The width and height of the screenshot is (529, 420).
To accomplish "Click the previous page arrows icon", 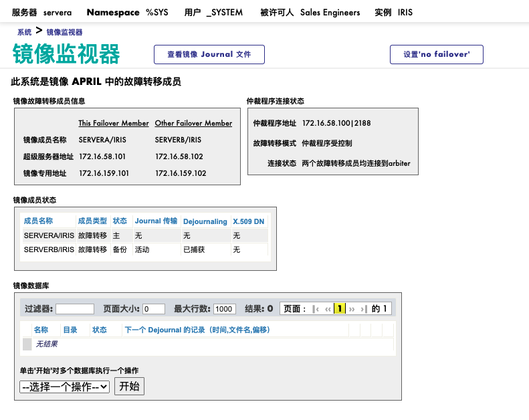I will (328, 309).
